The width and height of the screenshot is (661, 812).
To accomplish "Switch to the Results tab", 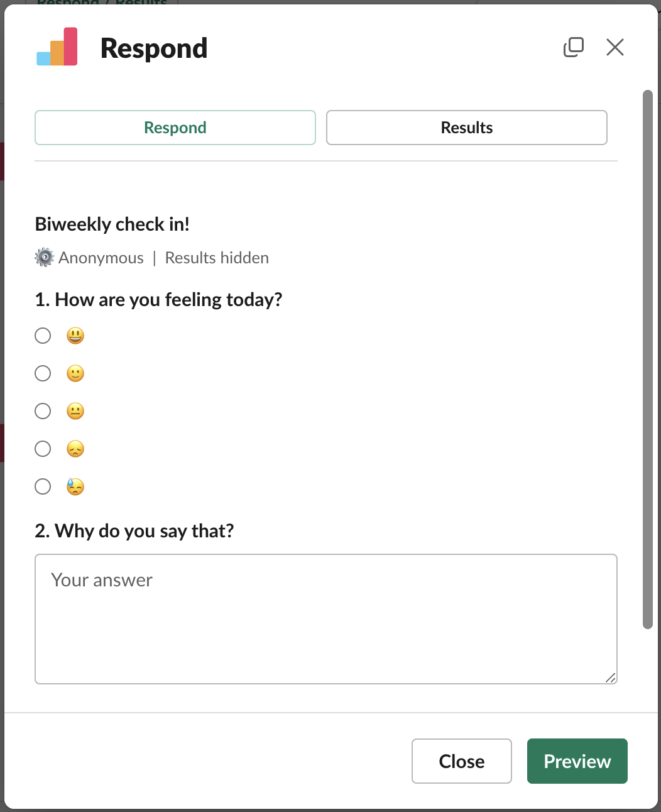I will (467, 128).
